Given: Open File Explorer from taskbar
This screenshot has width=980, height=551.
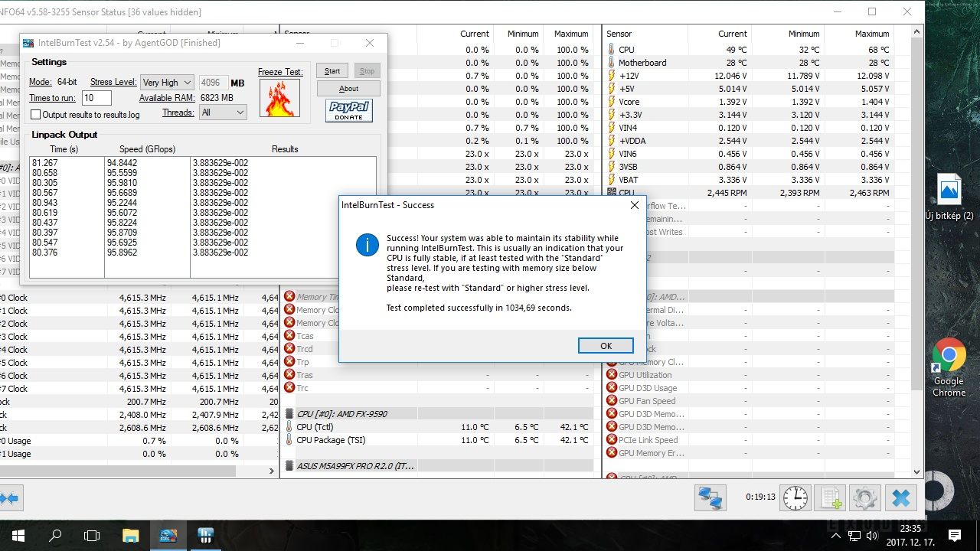Looking at the screenshot, I should pyautogui.click(x=131, y=536).
